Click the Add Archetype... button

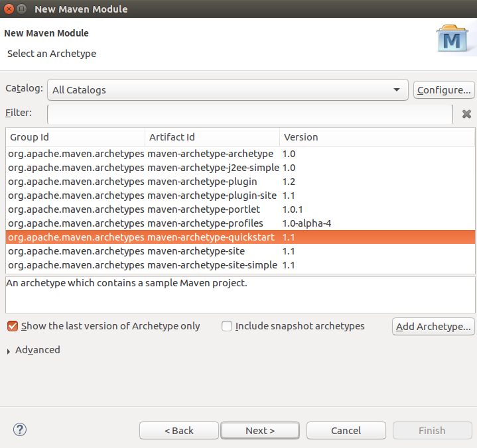point(433,327)
